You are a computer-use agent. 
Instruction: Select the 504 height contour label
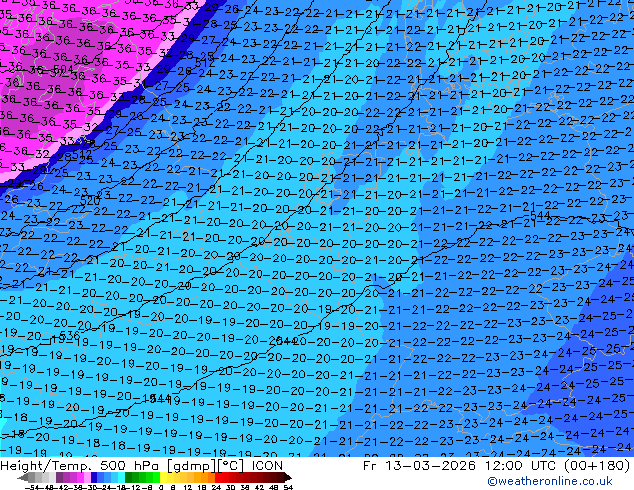click(x=63, y=69)
